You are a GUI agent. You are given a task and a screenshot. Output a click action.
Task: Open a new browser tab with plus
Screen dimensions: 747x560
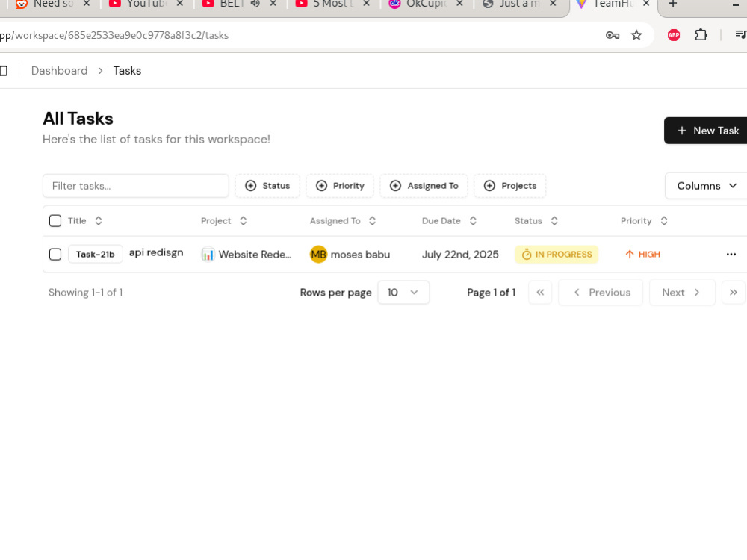[673, 4]
